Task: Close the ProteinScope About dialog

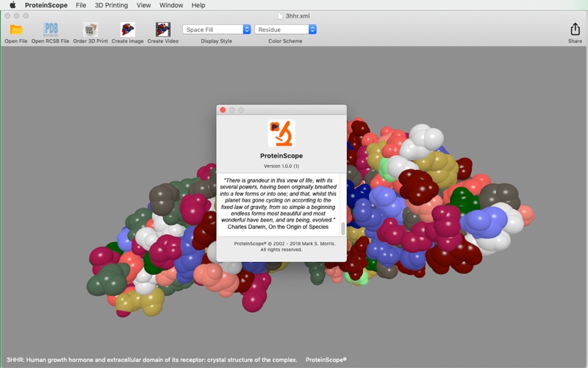Action: tap(223, 110)
